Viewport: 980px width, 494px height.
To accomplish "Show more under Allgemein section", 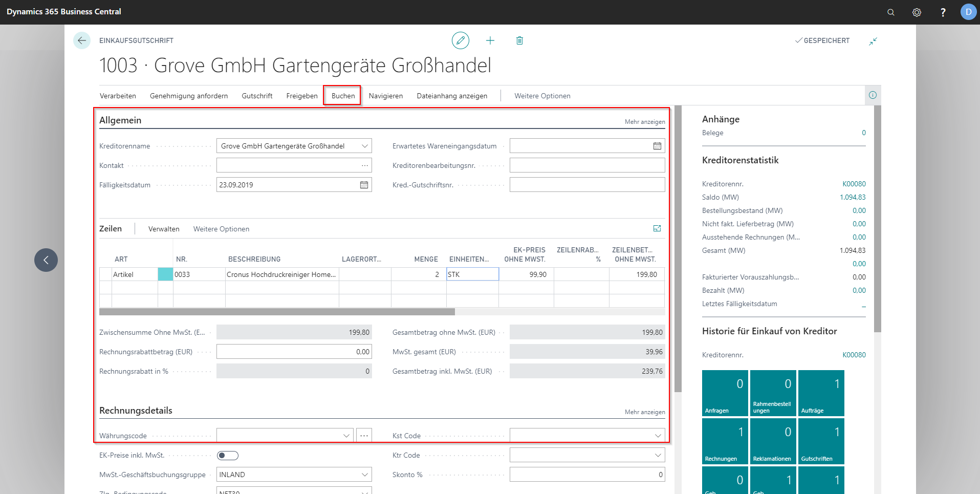I will (645, 122).
